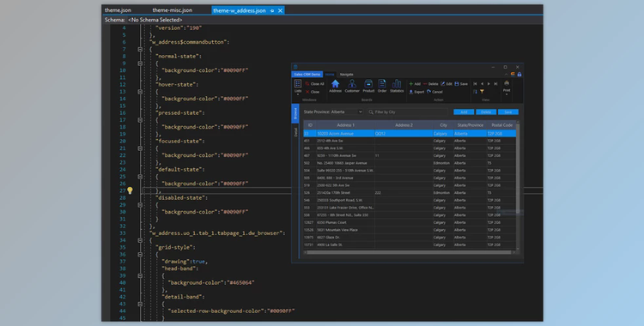This screenshot has width=644, height=326.
Task: Go to previous record arrow
Action: (x=483, y=84)
